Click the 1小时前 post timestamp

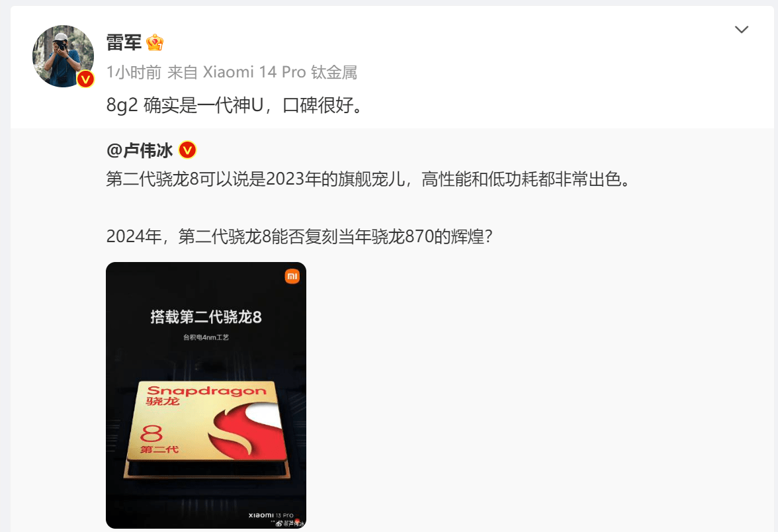[134, 73]
